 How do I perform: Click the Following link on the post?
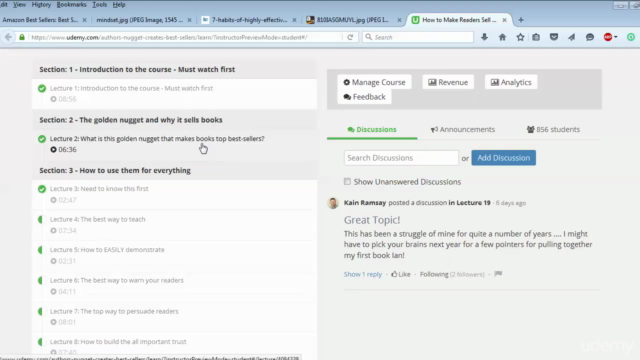pos(434,274)
